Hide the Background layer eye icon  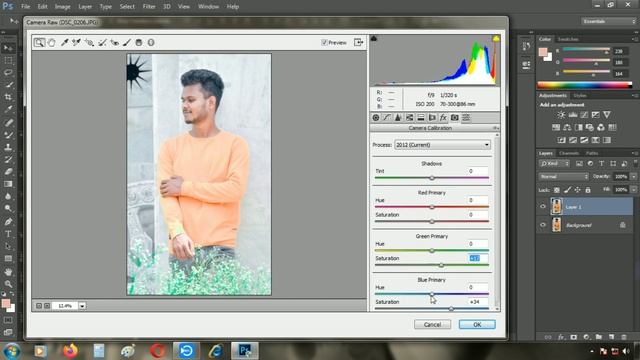point(543,225)
